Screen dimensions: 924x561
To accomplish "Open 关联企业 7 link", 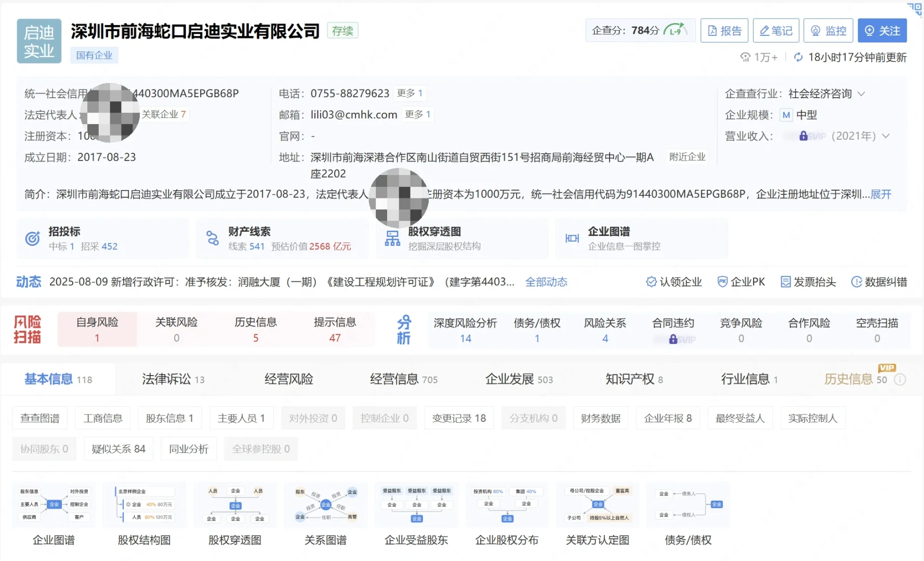I will pos(164,114).
